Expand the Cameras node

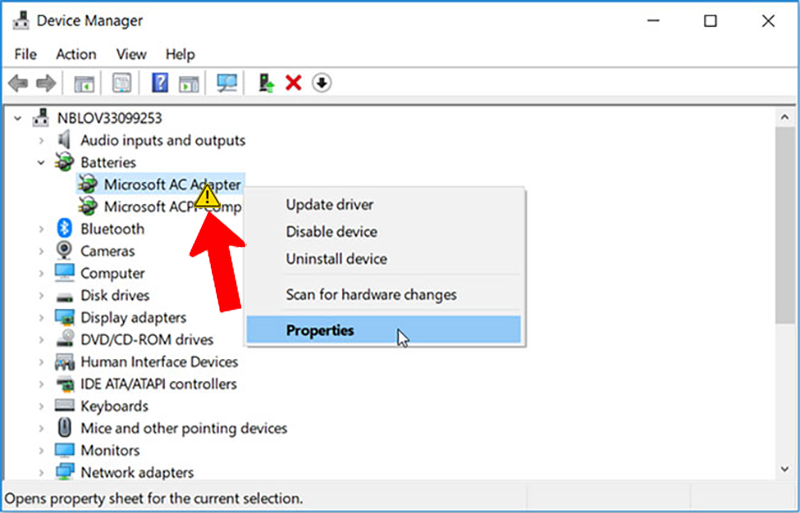click(x=41, y=251)
